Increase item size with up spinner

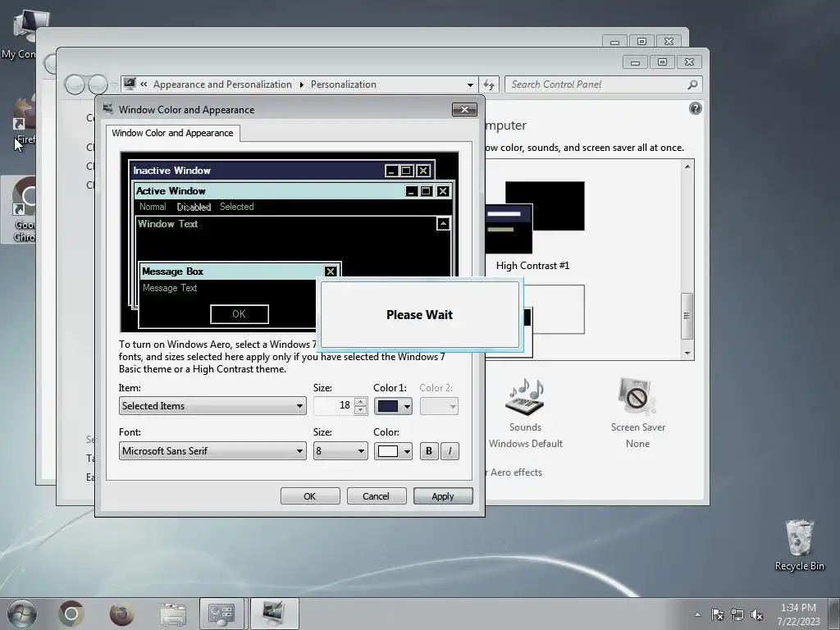[361, 402]
